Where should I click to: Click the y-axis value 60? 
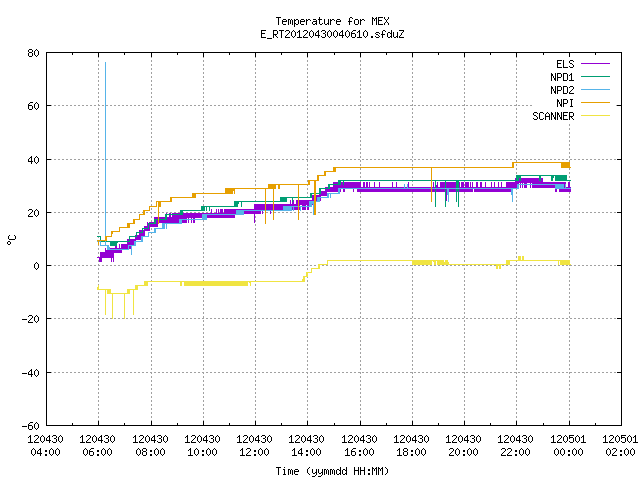[33, 106]
